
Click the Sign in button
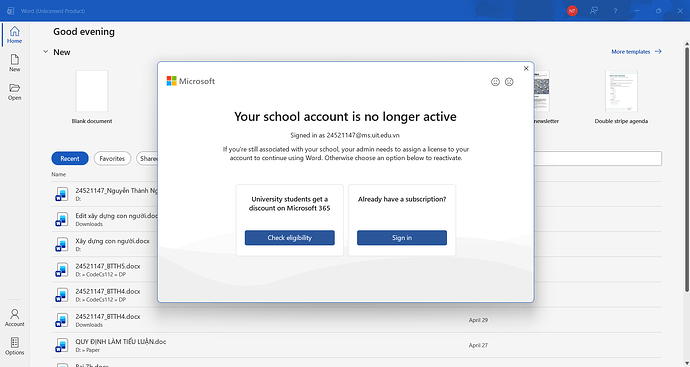(x=402, y=238)
